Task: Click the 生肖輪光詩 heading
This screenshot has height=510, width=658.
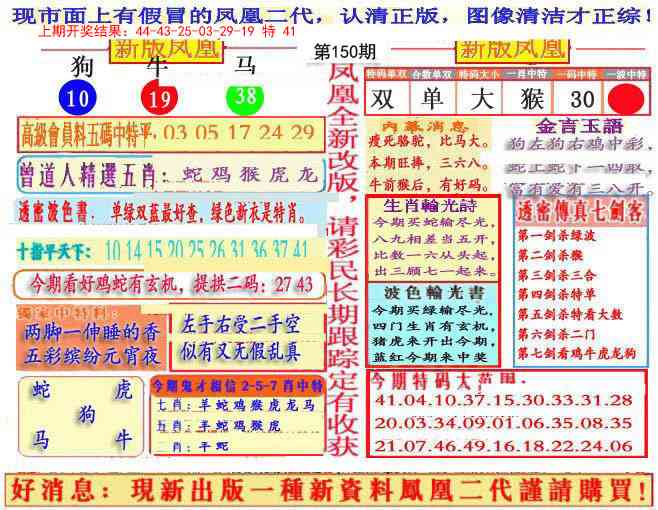Action: (431, 205)
